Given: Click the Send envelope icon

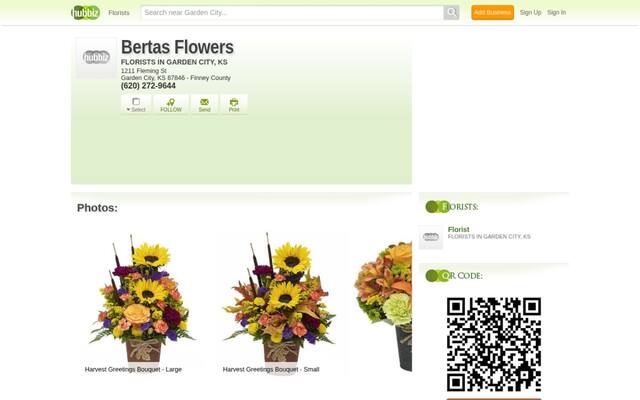Looking at the screenshot, I should [204, 104].
